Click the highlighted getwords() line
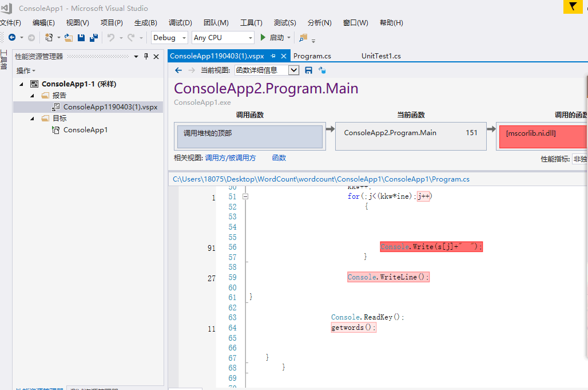Screen dimensions: 588x390 [x=353, y=328]
